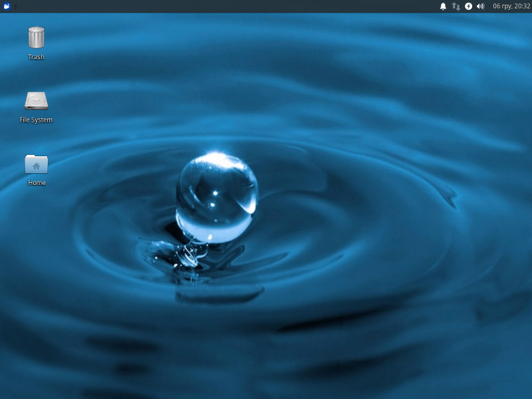The image size is (532, 399).
Task: Click the "Home" label text
Action: [37, 182]
